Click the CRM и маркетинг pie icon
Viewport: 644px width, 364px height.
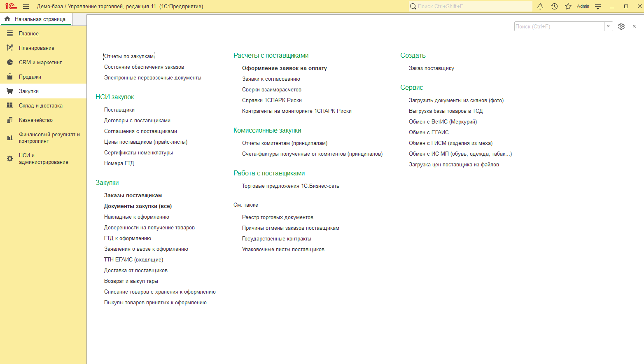(x=10, y=62)
